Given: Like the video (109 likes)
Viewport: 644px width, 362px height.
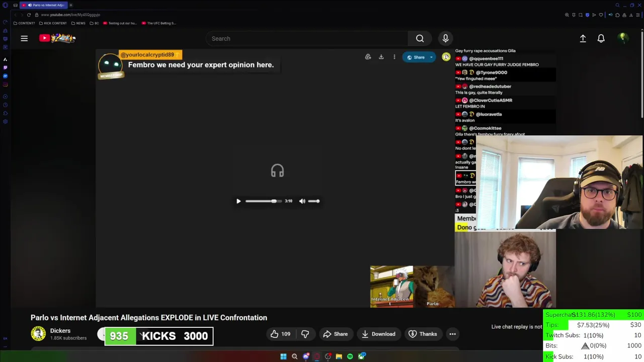Looking at the screenshot, I should click(x=281, y=334).
